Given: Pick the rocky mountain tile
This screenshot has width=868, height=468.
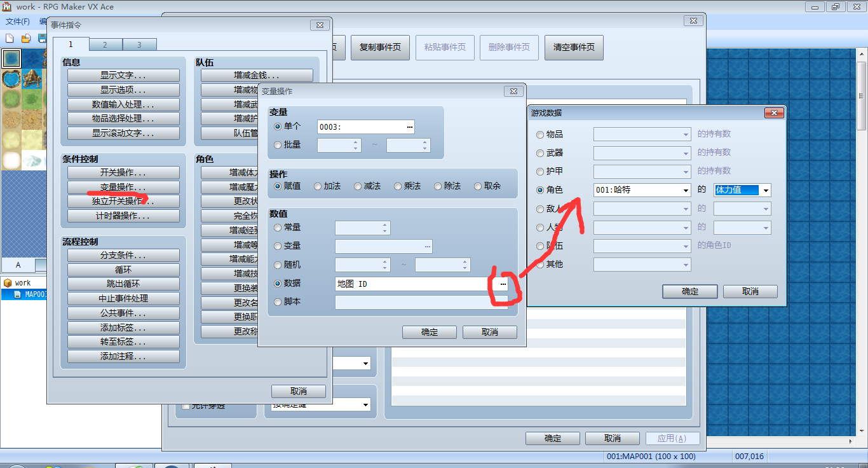Looking at the screenshot, I should tap(31, 79).
